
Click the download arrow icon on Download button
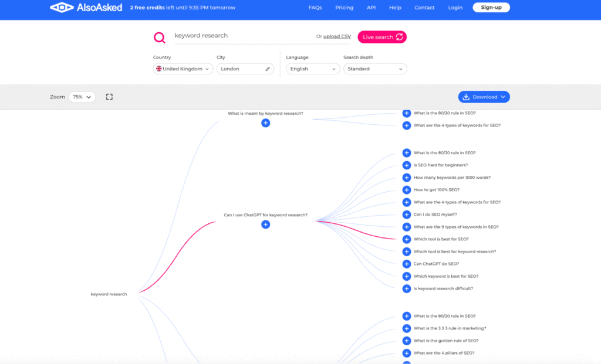point(467,97)
